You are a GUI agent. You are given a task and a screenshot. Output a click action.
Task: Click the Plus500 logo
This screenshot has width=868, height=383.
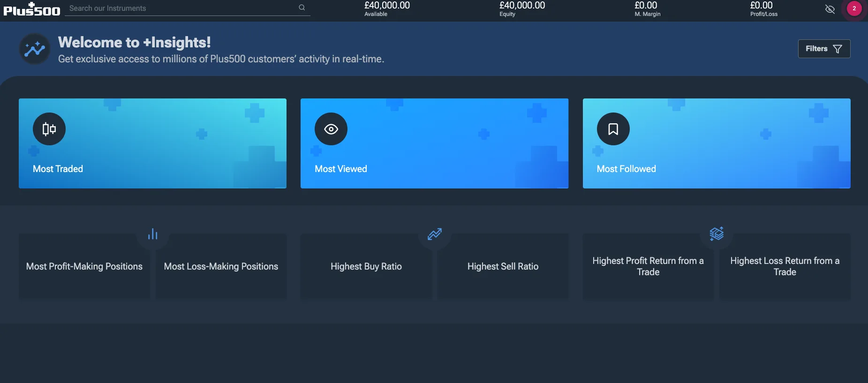32,9
